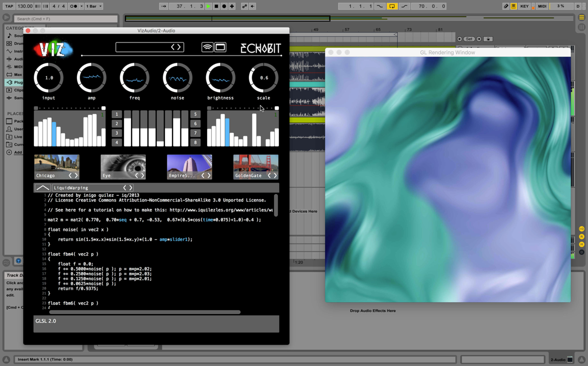This screenshot has width=588, height=366.
Task: Click next arrow on Chicago texture
Action: click(x=76, y=175)
